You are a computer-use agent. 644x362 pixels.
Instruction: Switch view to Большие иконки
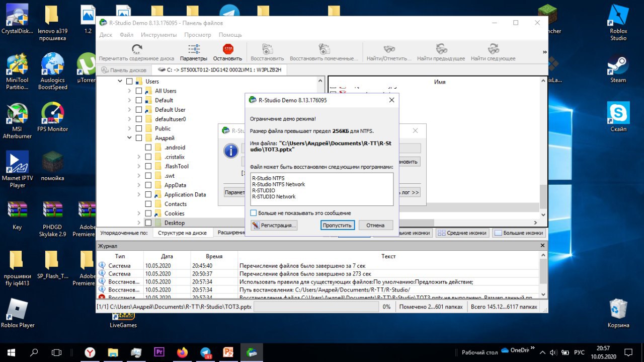coord(519,233)
